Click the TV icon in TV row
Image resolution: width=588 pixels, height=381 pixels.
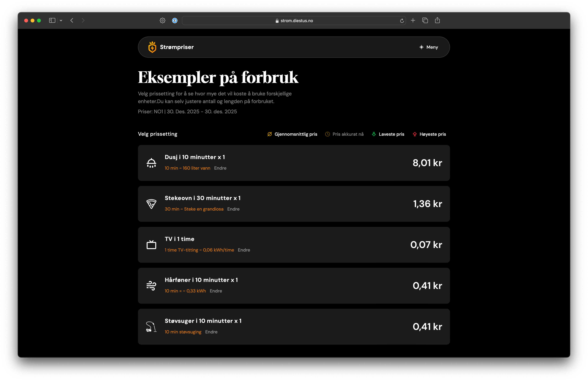(151, 245)
